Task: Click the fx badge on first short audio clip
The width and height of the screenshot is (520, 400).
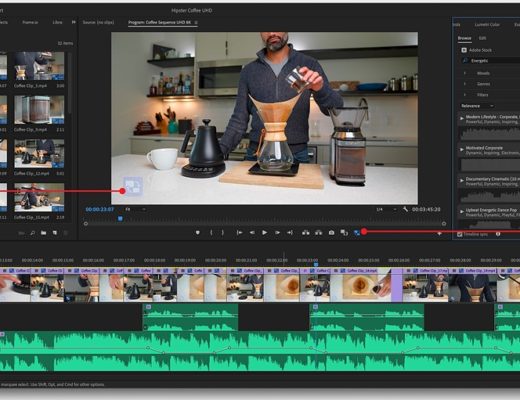Action: tap(149, 307)
